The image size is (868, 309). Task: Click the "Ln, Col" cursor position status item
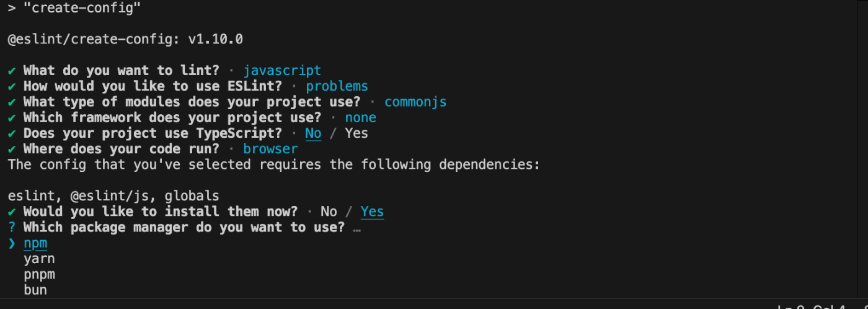coord(812,307)
